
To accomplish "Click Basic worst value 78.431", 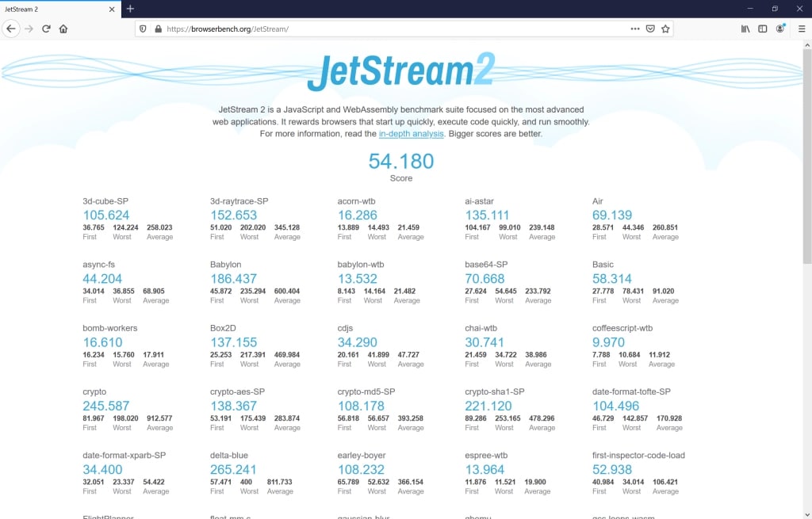I will click(633, 292).
